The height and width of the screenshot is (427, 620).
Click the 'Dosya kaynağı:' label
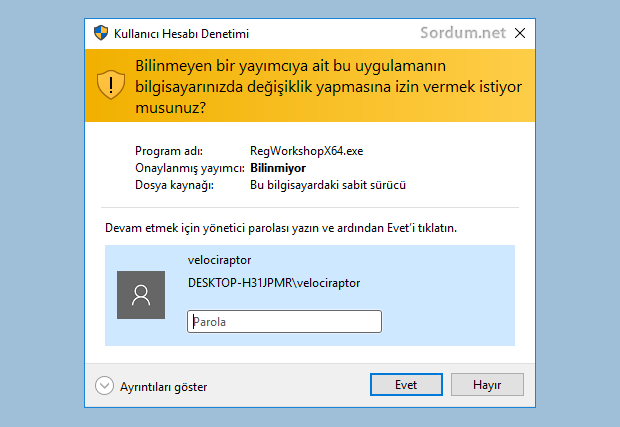[174, 185]
